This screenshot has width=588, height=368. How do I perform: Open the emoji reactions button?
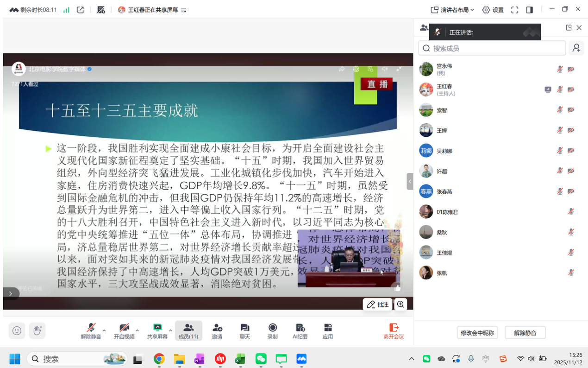click(x=17, y=330)
